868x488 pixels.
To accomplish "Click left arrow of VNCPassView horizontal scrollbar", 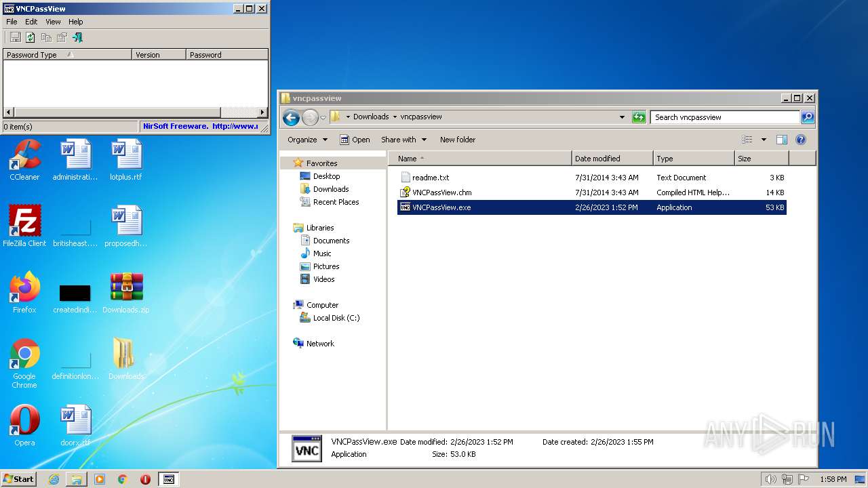I will [8, 113].
